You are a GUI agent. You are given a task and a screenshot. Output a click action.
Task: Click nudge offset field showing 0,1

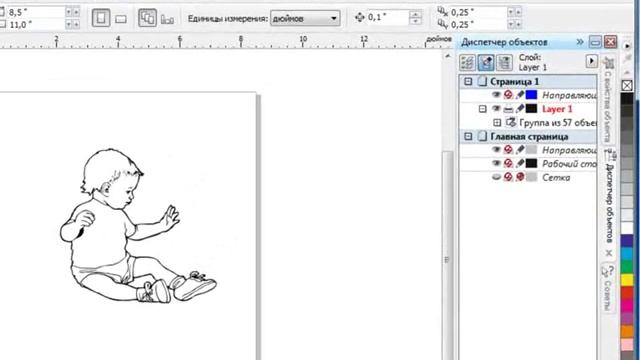tap(387, 17)
